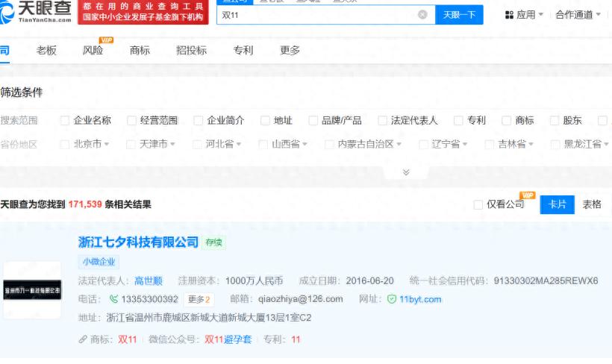This screenshot has width=612, height=364.
Task: Switch results to 卡片 card view
Action: (x=557, y=204)
